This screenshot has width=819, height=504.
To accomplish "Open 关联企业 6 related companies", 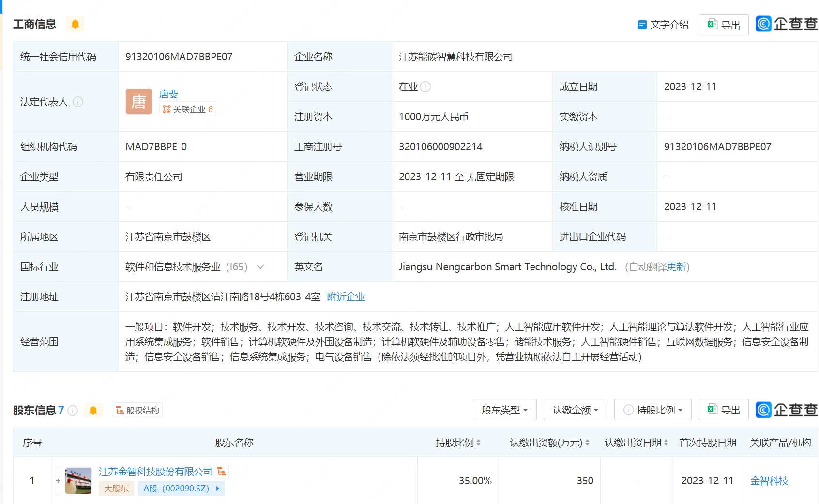I will [187, 109].
